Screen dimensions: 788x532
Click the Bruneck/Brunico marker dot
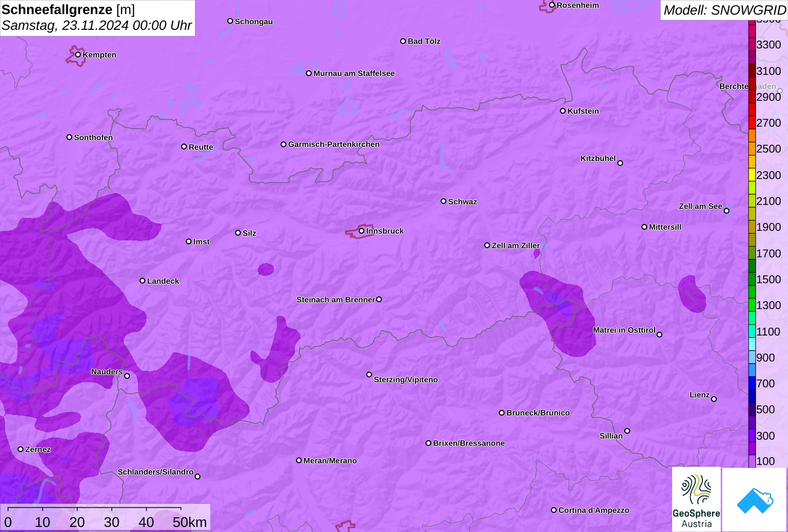tap(502, 413)
